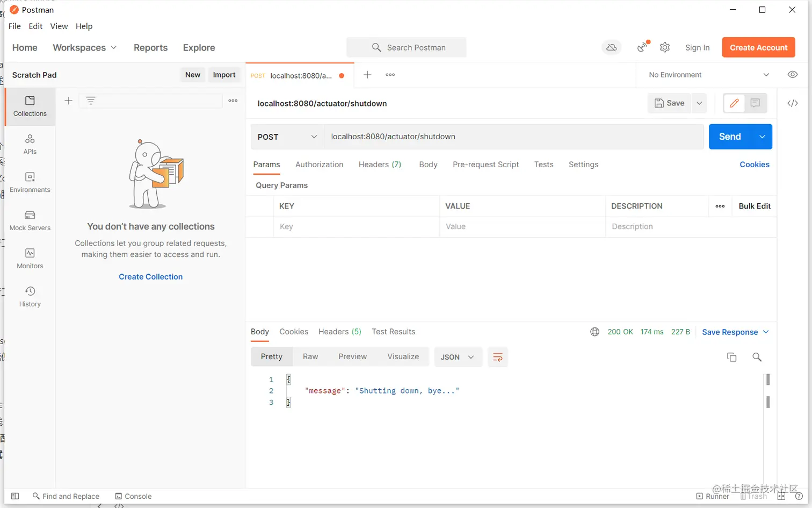Viewport: 812px width, 508px height.
Task: Open the Pre-request Script tab
Action: click(485, 164)
